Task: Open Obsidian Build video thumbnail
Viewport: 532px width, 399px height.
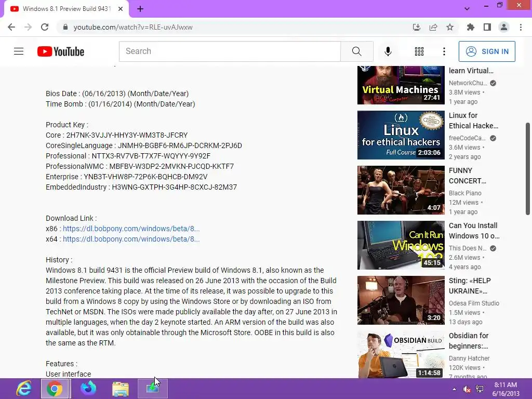Action: (x=401, y=354)
